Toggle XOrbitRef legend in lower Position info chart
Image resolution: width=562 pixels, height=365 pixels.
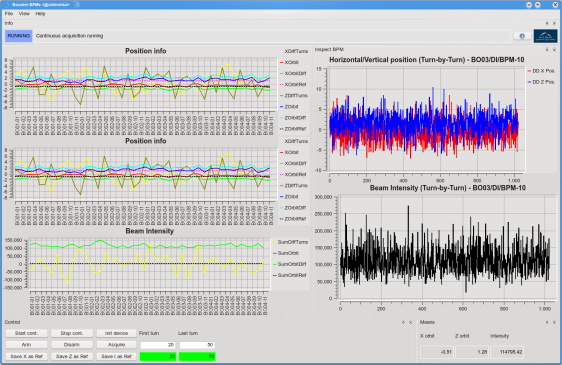point(293,175)
